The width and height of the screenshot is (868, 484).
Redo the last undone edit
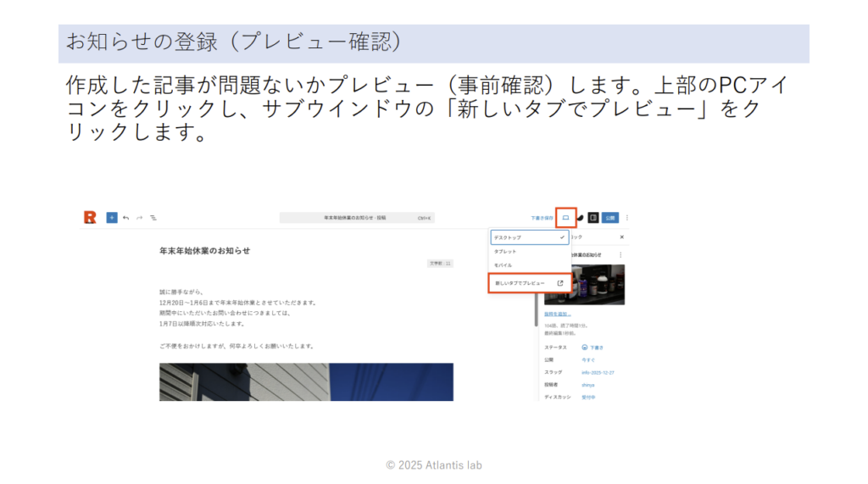(140, 218)
